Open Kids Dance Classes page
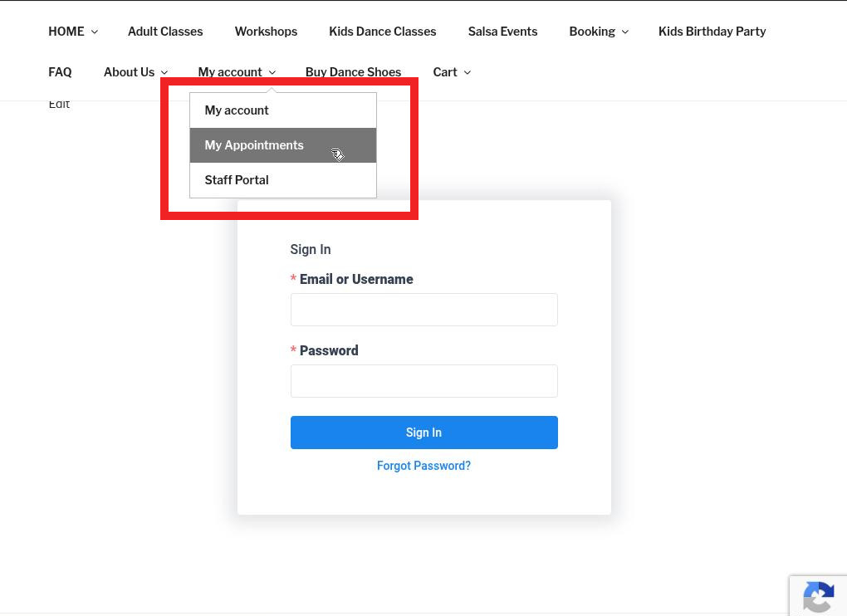The height and width of the screenshot is (616, 847). coord(382,32)
